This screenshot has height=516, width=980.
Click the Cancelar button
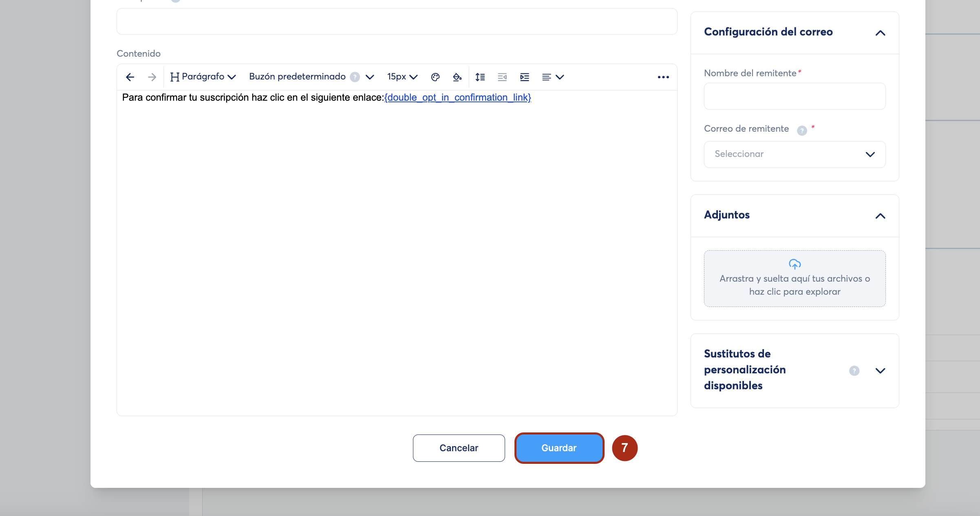[x=459, y=448]
